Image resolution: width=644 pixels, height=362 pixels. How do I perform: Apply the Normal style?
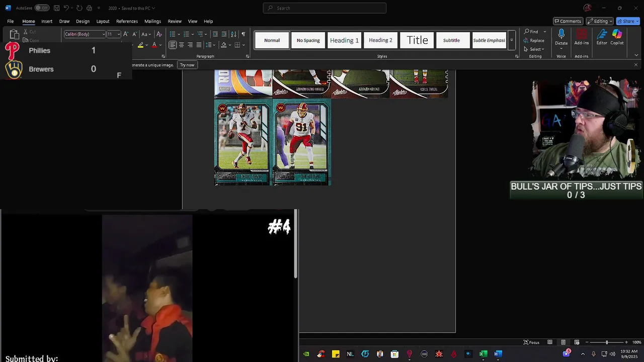click(x=272, y=40)
